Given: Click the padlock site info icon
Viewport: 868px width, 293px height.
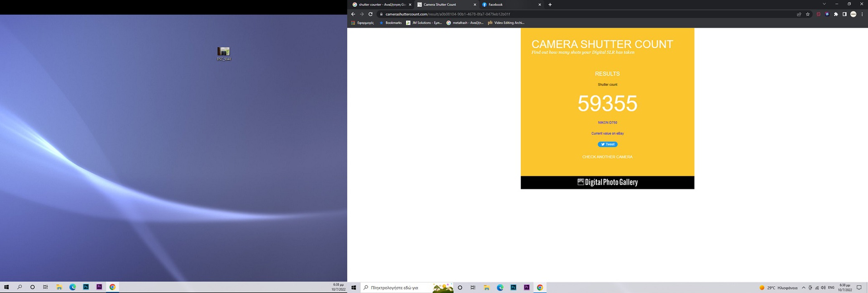Looking at the screenshot, I should tap(381, 14).
